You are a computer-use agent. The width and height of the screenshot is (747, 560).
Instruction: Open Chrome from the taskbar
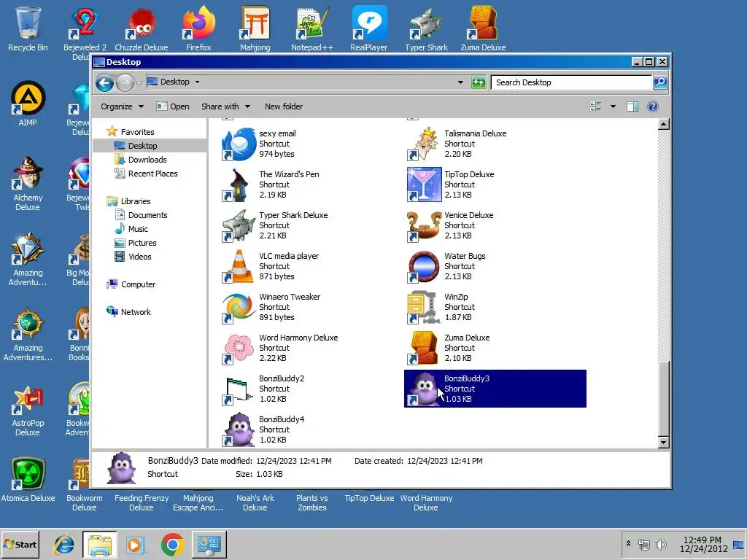pyautogui.click(x=172, y=544)
